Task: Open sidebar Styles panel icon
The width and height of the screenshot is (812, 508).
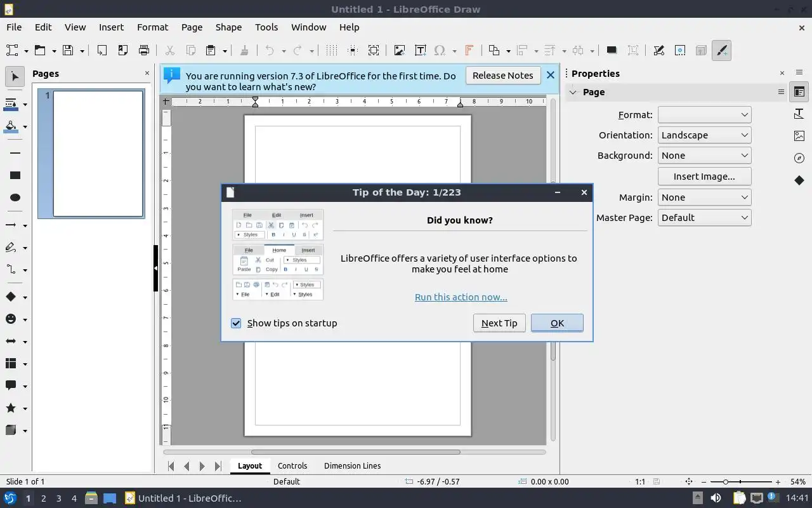Action: point(799,114)
